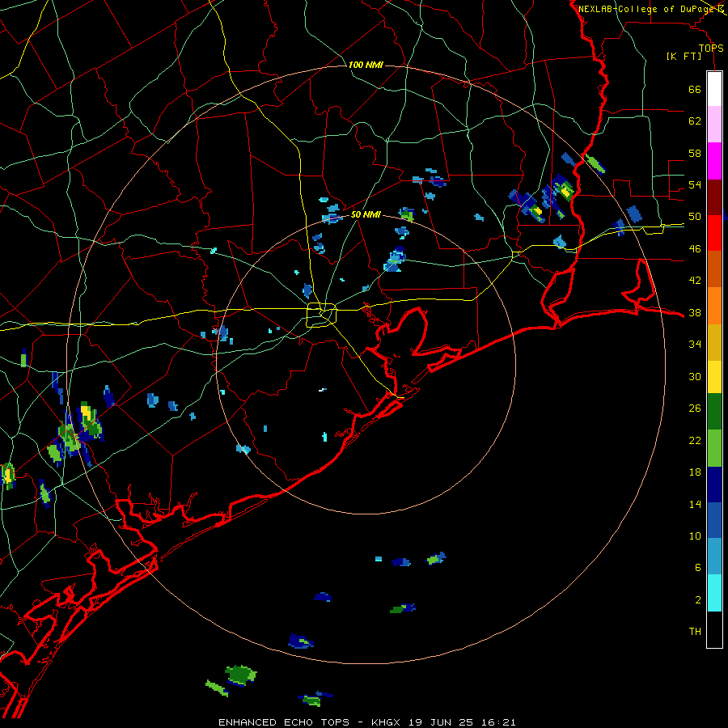
Task: Click the cyan 2 kft legend swatch
Action: click(714, 593)
